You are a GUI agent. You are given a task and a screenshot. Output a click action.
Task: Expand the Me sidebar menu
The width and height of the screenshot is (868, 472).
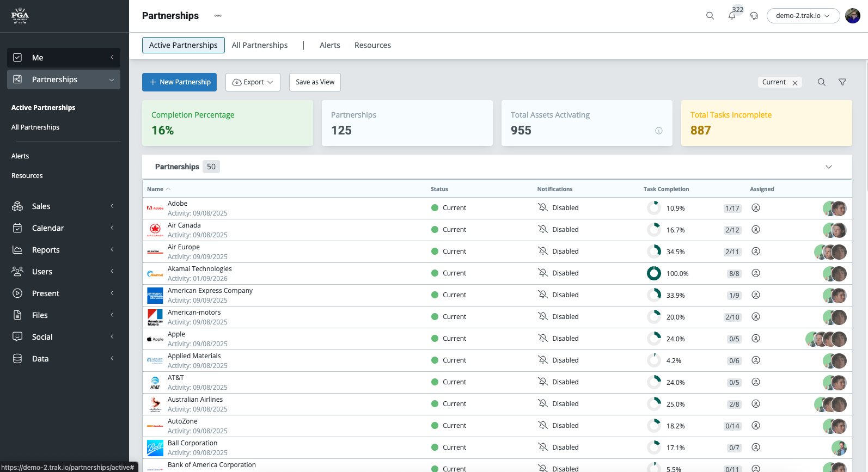coord(64,58)
